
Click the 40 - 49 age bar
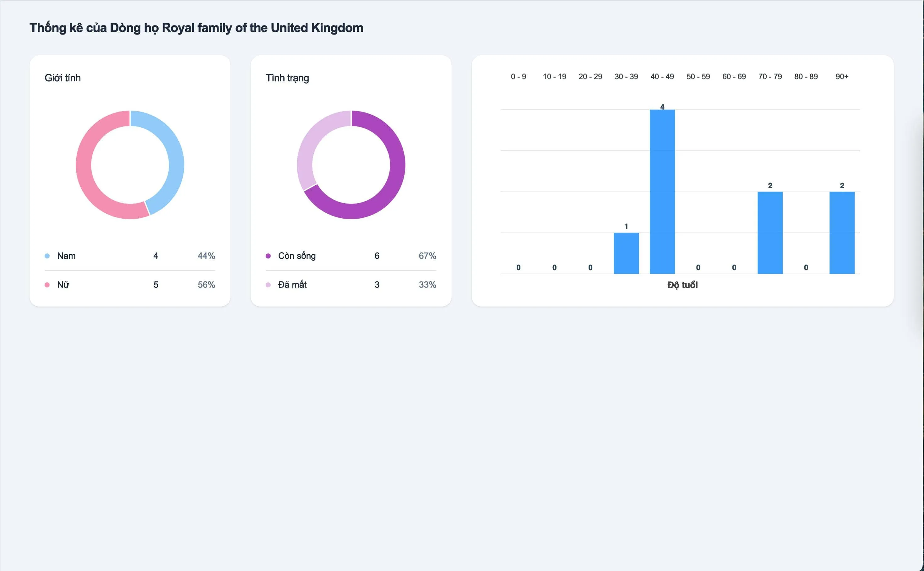(x=662, y=192)
